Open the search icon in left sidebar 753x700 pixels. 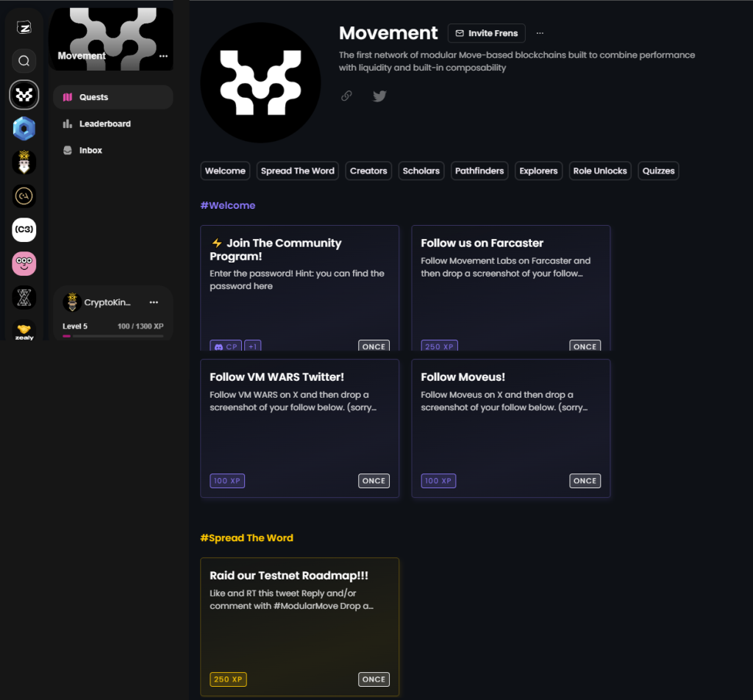point(24,61)
